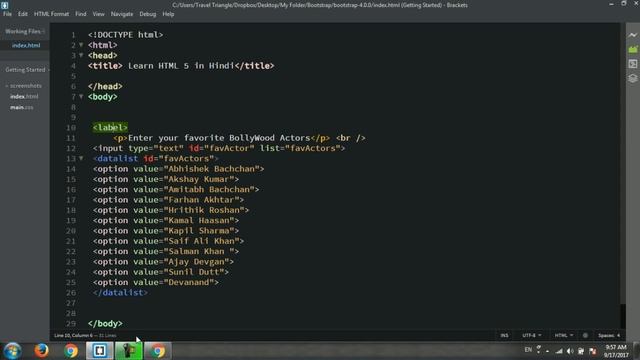Click the closing </datalist> tag
Image resolution: width=640 pixels, height=360 pixels.
(120, 293)
